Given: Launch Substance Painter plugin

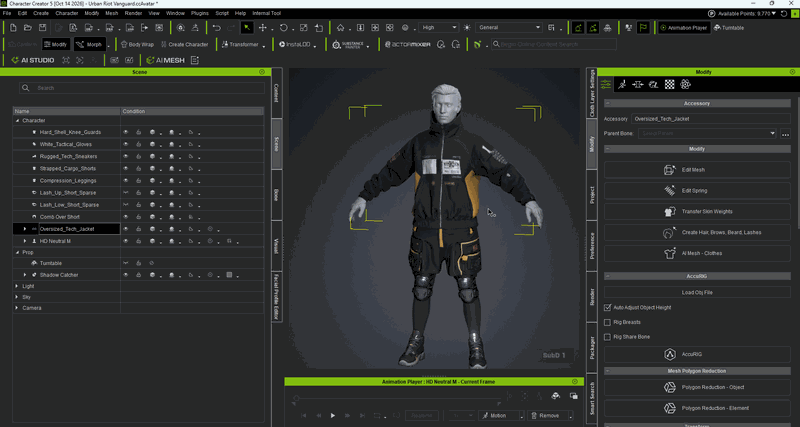Looking at the screenshot, I should 350,44.
